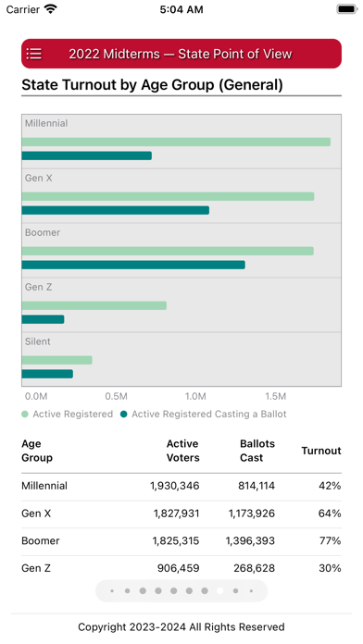Select the Gen Z ballots cast bar
The width and height of the screenshot is (363, 644).
point(43,319)
